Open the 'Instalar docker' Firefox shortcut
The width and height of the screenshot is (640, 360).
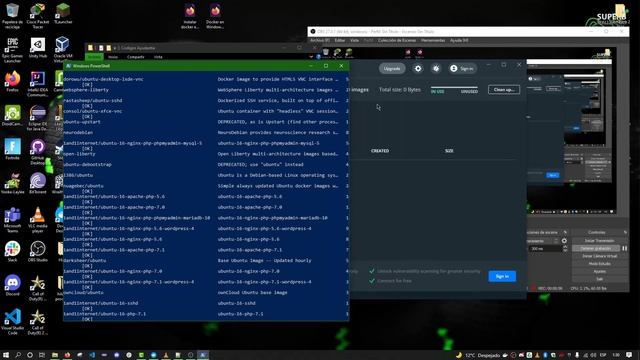[x=190, y=16]
